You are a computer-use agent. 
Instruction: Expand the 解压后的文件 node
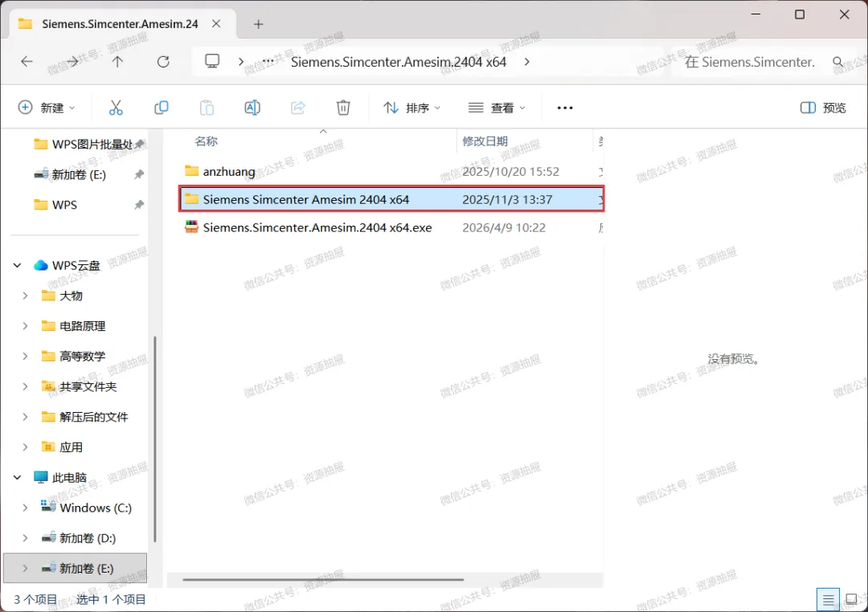click(25, 417)
